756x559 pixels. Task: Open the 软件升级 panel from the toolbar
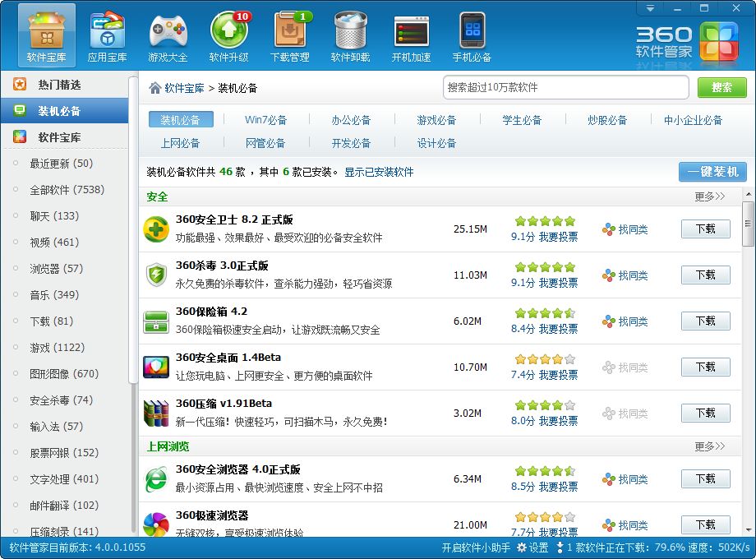coord(229,35)
